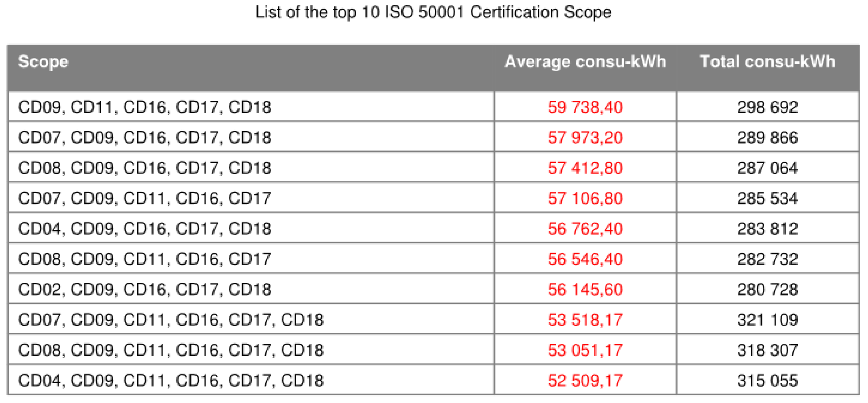
Task: Click the average value 59 738,40
Action: (584, 106)
